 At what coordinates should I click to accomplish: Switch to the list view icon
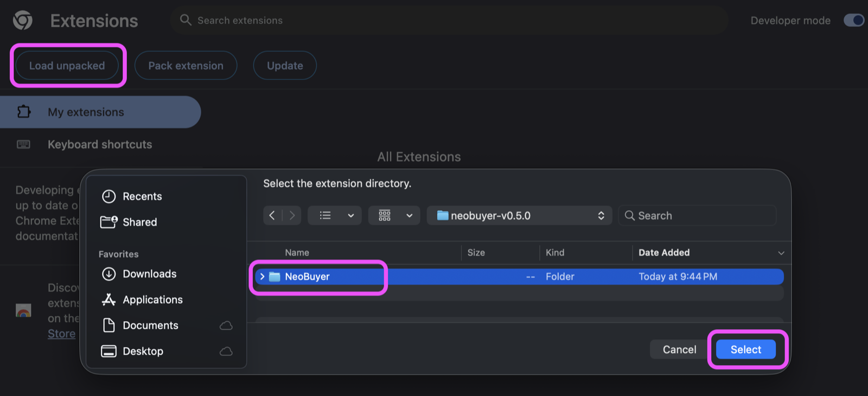click(x=325, y=215)
